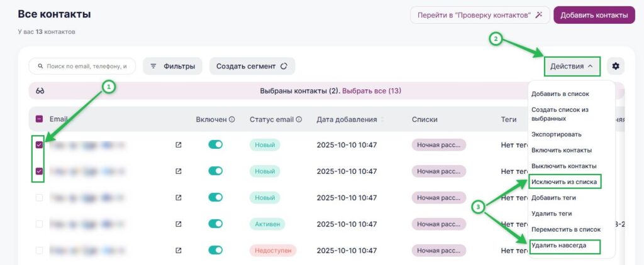644x265 pixels.
Task: Click refresh icon in Создать сегмент button
Action: tap(284, 66)
